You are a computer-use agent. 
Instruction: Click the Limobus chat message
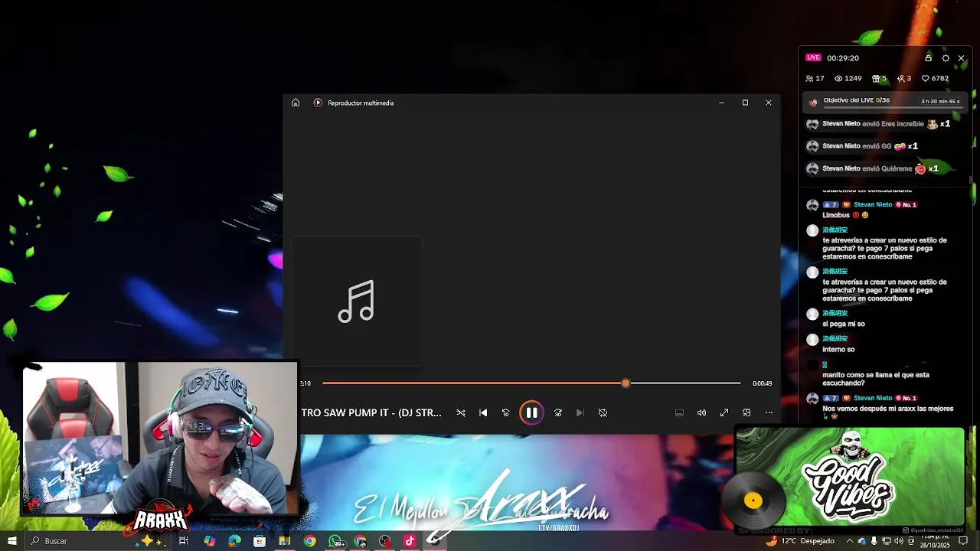[845, 215]
